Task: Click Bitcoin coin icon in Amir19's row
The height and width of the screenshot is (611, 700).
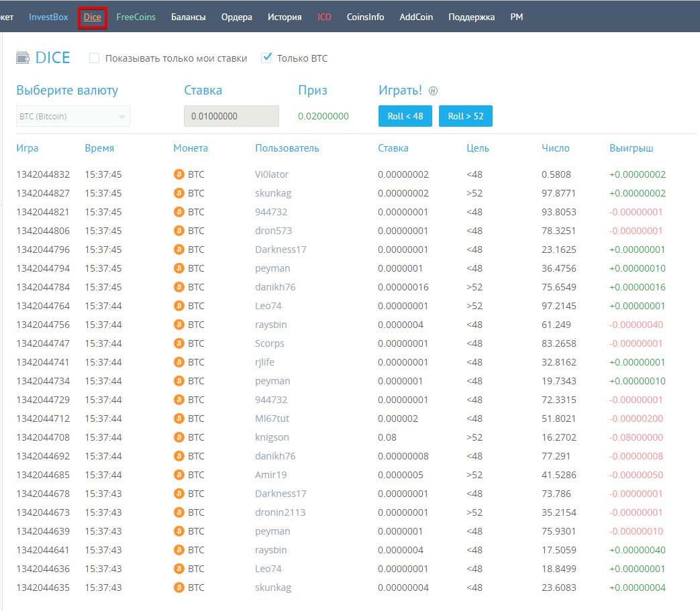Action: click(179, 475)
